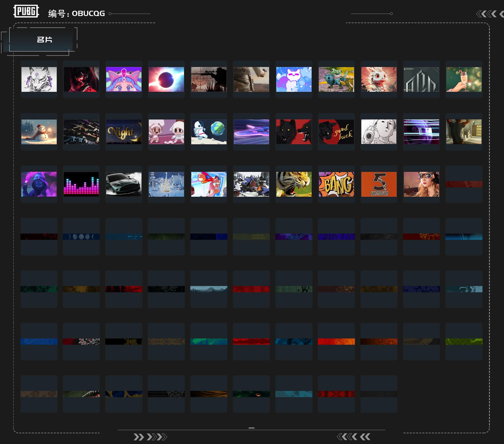
Task: Choose the roaring tiger nameplate
Action: [x=294, y=184]
